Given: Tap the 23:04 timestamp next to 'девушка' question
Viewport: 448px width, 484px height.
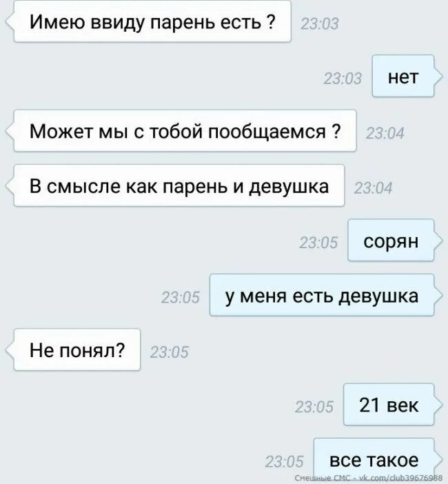Looking at the screenshot, I should pos(373,188).
